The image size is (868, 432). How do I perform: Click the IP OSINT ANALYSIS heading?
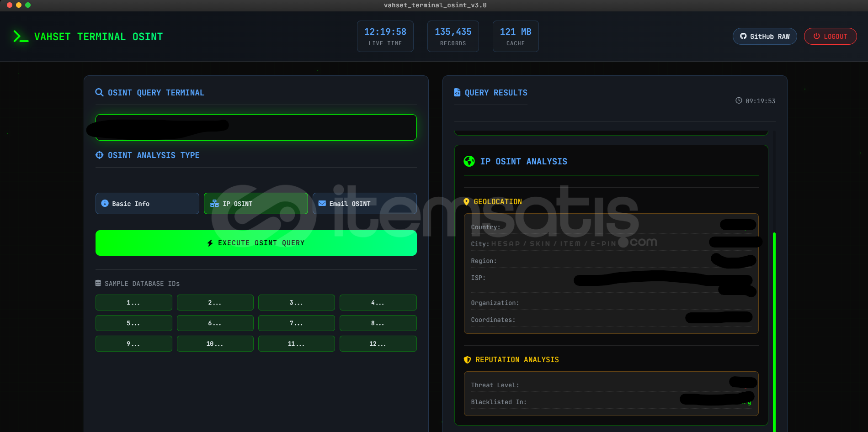523,161
